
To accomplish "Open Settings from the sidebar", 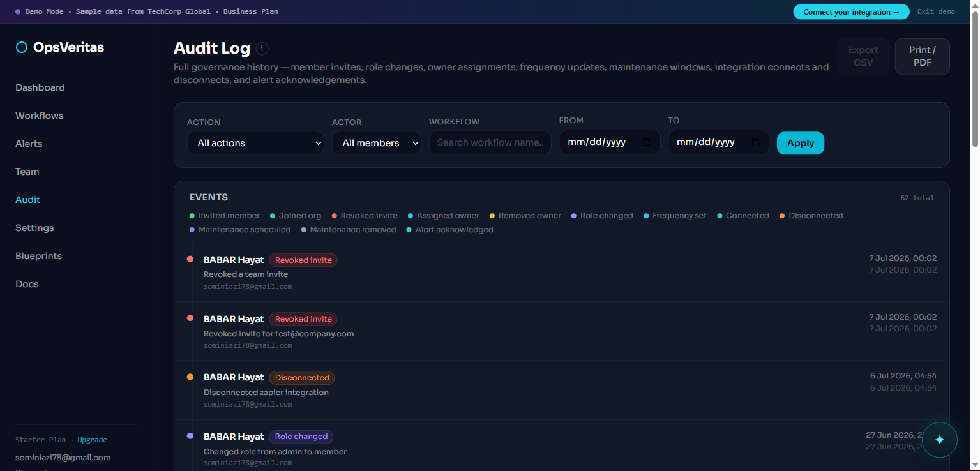I will pos(34,228).
